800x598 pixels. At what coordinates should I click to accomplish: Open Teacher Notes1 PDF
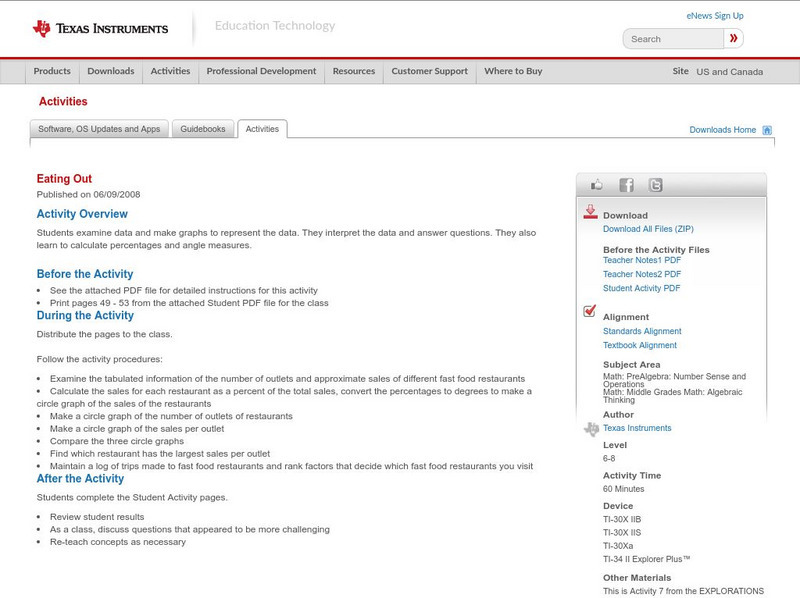point(642,260)
